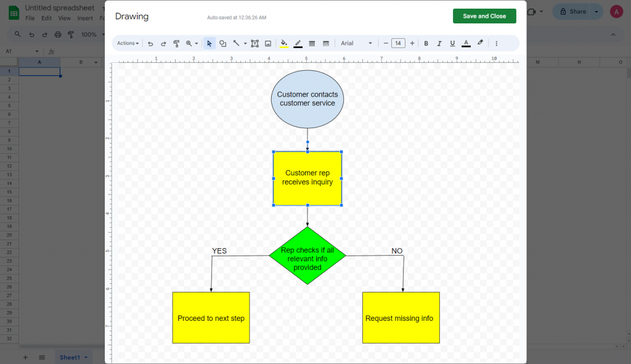Click the Untitled spreadsheet title

tap(60, 7)
